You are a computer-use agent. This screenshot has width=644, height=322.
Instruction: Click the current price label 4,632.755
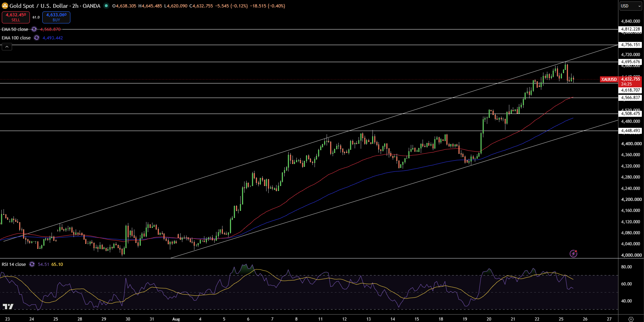630,79
